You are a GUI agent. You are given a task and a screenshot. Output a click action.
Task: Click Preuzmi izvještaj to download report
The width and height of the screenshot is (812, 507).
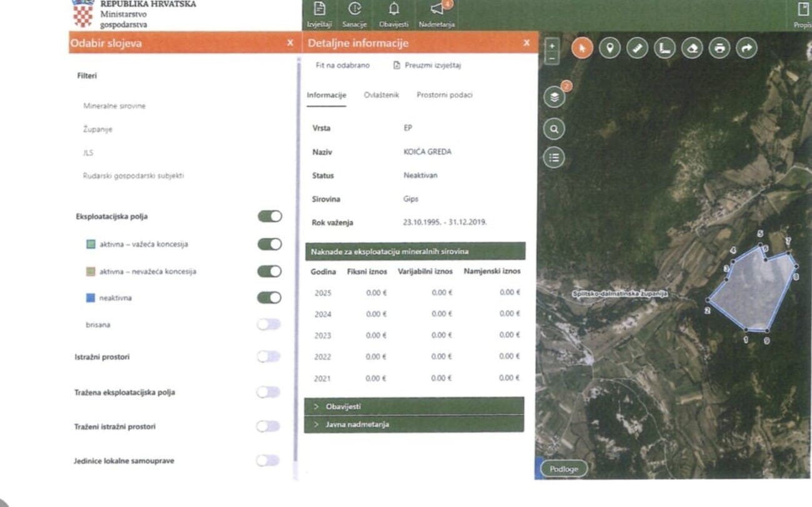point(427,65)
